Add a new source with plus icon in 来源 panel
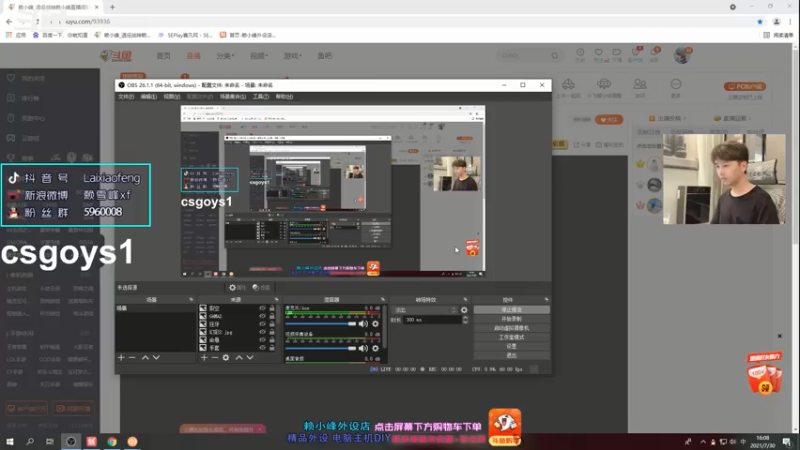This screenshot has width=800, height=450. click(x=204, y=358)
